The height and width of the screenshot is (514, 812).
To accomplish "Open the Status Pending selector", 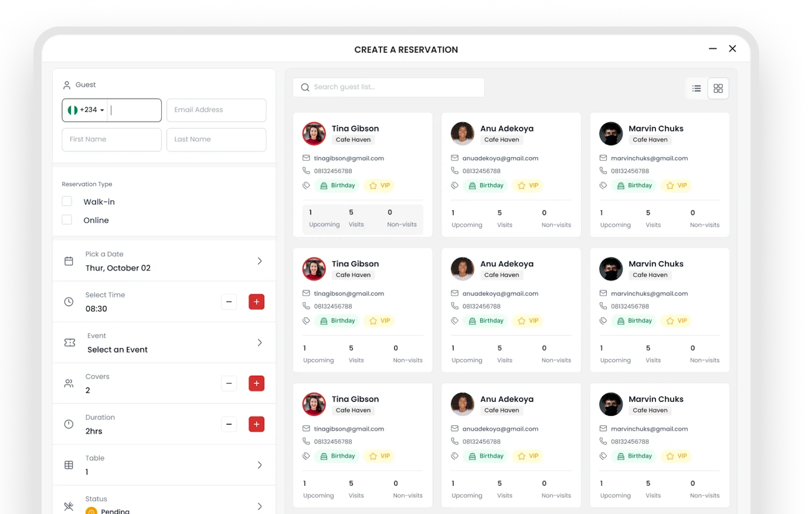I will point(259,506).
